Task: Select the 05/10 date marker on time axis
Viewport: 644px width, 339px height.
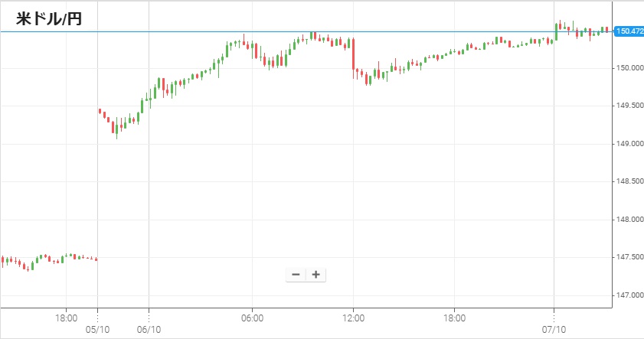Action: point(97,329)
